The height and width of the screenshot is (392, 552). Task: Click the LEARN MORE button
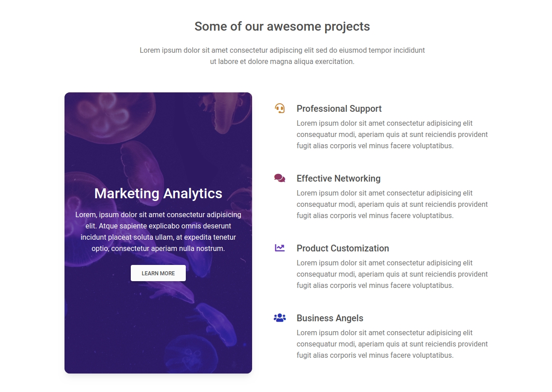coord(158,273)
